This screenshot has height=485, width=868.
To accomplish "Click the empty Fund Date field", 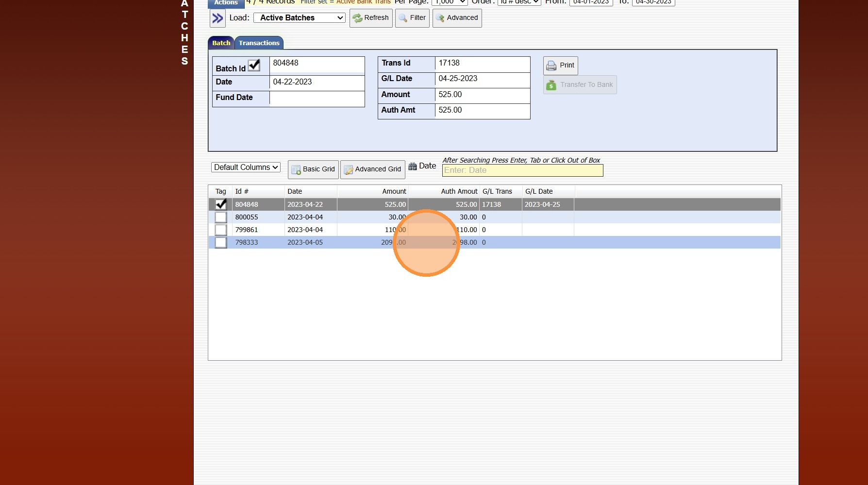I will click(x=317, y=99).
